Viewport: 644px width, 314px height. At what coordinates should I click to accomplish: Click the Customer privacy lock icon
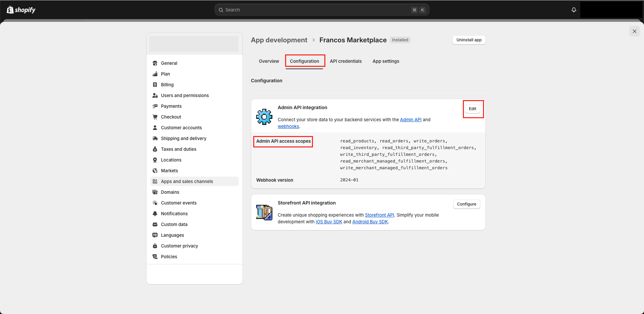(155, 246)
